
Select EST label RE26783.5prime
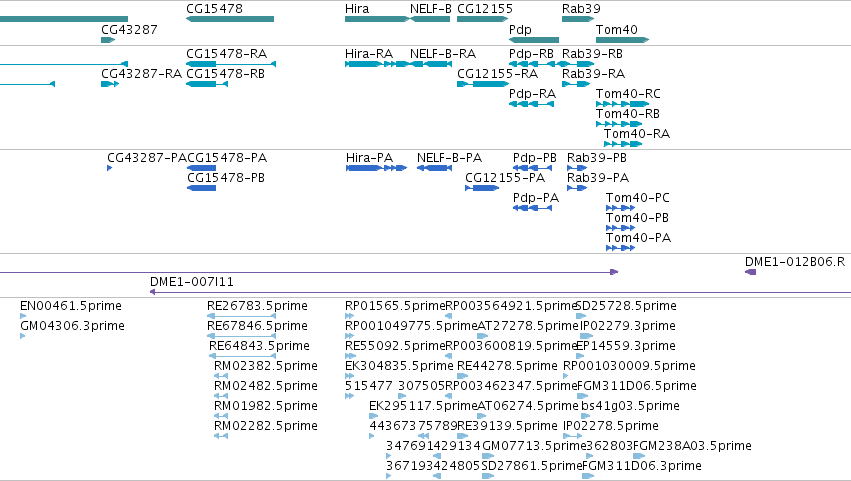(257, 306)
